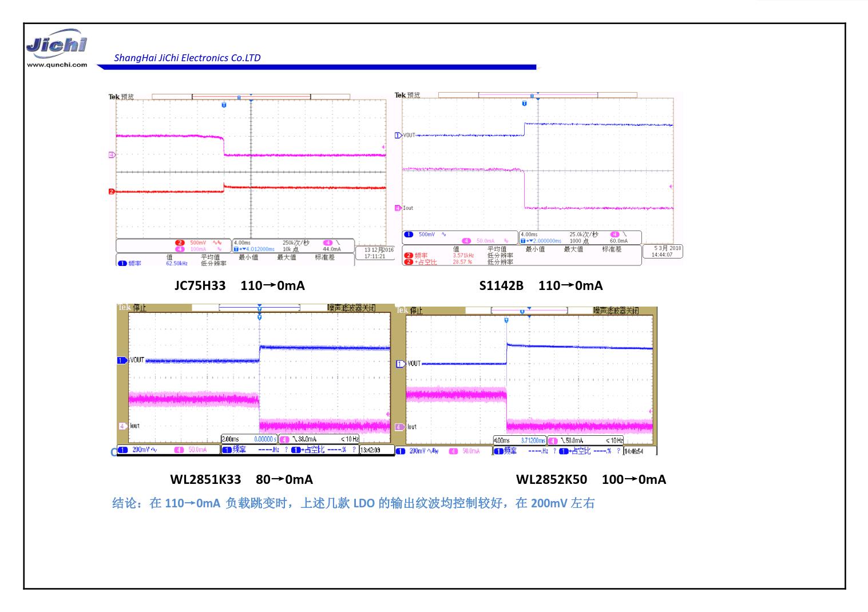Click the '250k次/秒' sample rate readout

[x=296, y=243]
